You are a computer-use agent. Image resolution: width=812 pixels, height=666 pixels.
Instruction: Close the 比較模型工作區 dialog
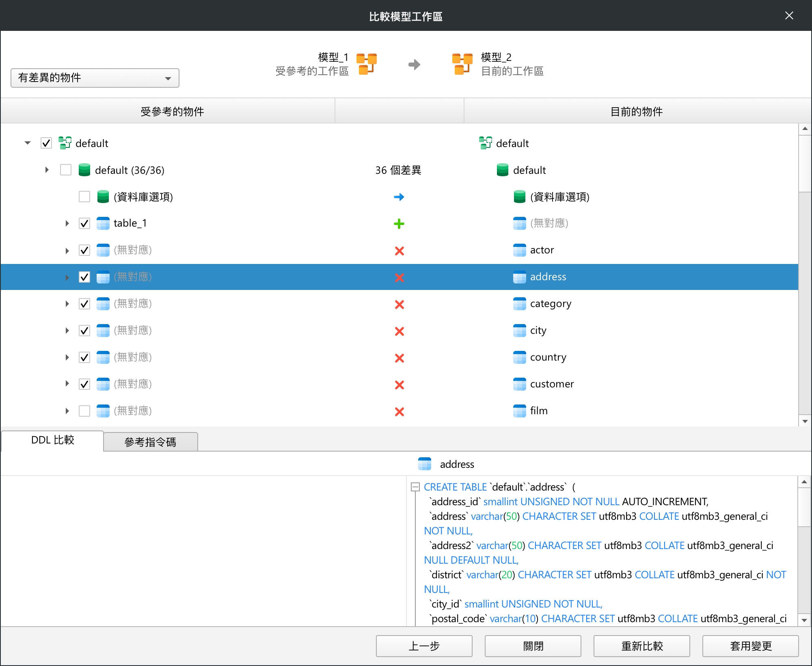[789, 15]
